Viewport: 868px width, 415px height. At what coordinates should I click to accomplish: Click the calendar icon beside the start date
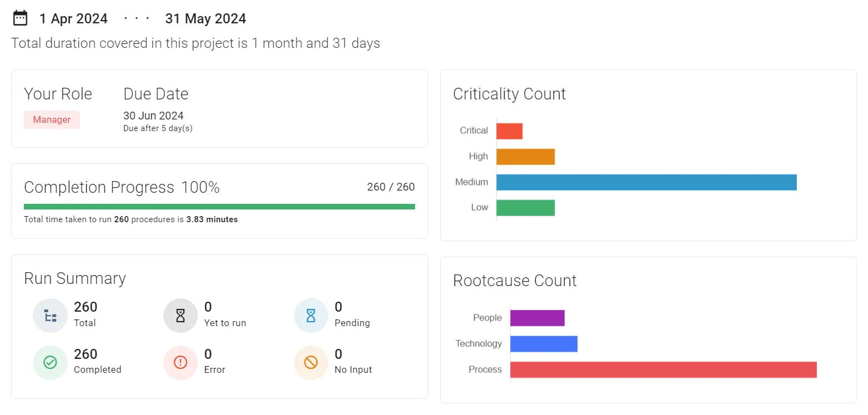click(x=20, y=18)
